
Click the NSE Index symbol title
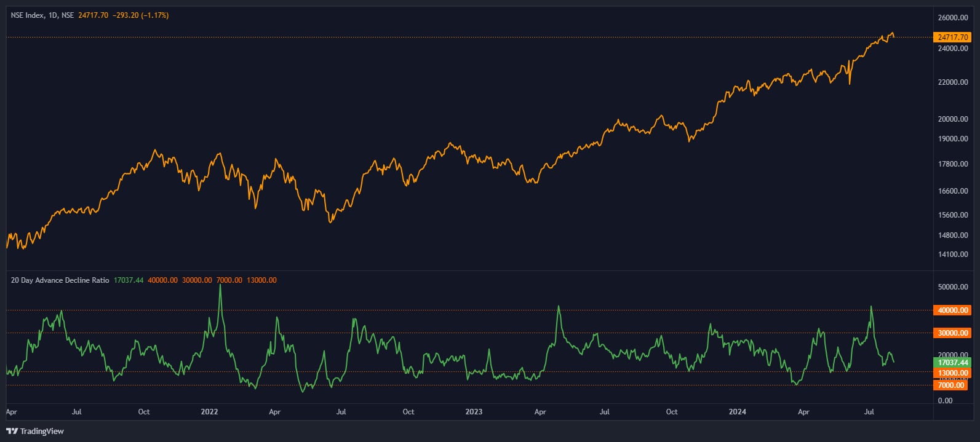coord(27,15)
